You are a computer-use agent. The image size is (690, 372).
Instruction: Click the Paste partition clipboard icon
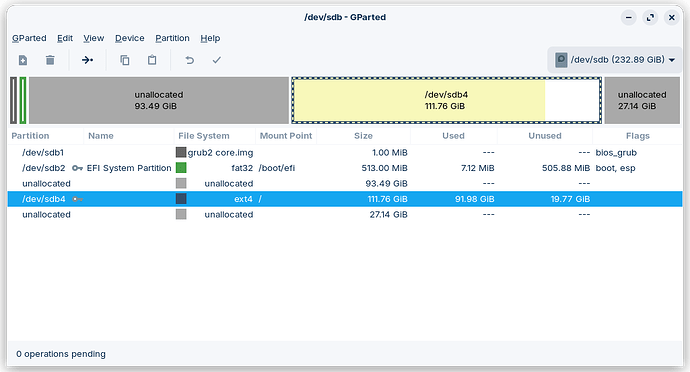tap(152, 60)
